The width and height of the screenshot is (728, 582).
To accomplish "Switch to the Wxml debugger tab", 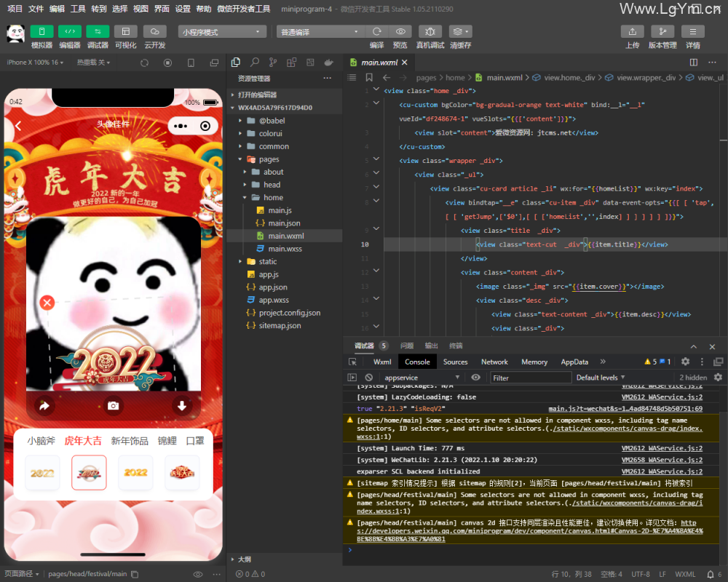I will [382, 362].
